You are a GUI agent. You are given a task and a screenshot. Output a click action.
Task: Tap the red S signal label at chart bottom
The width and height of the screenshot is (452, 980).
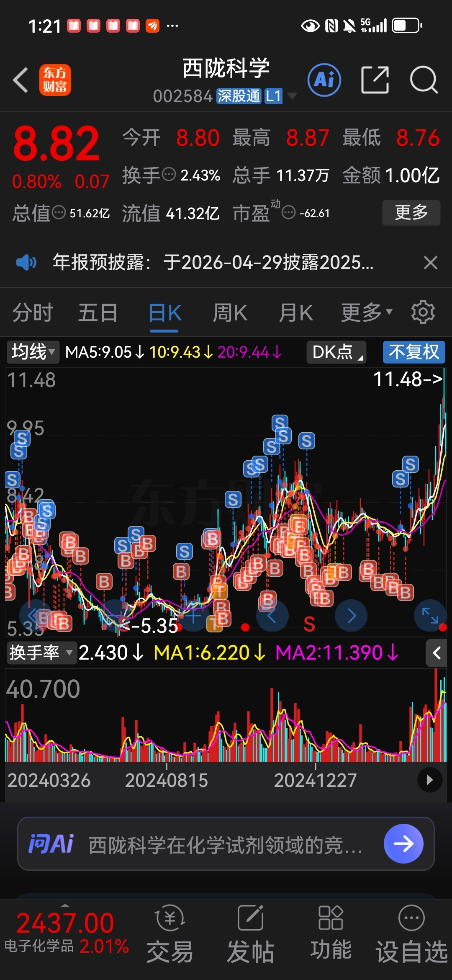pos(309,624)
